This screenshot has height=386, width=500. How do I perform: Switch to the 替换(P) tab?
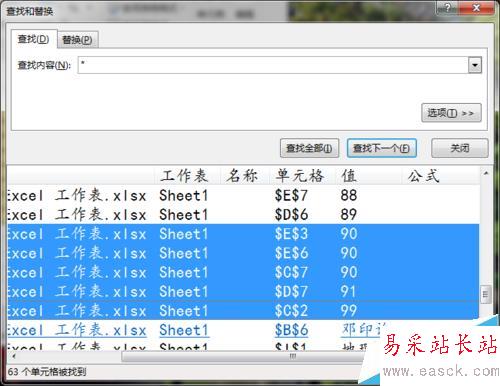coord(77,40)
